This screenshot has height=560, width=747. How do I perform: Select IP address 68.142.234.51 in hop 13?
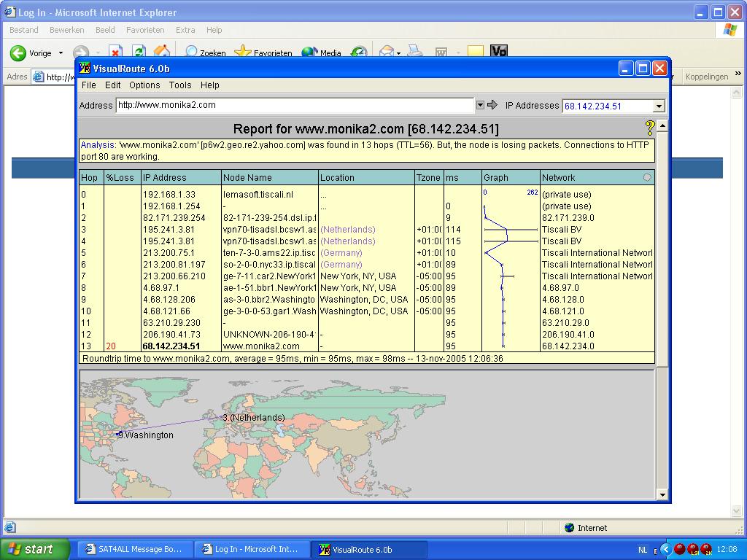click(x=171, y=346)
